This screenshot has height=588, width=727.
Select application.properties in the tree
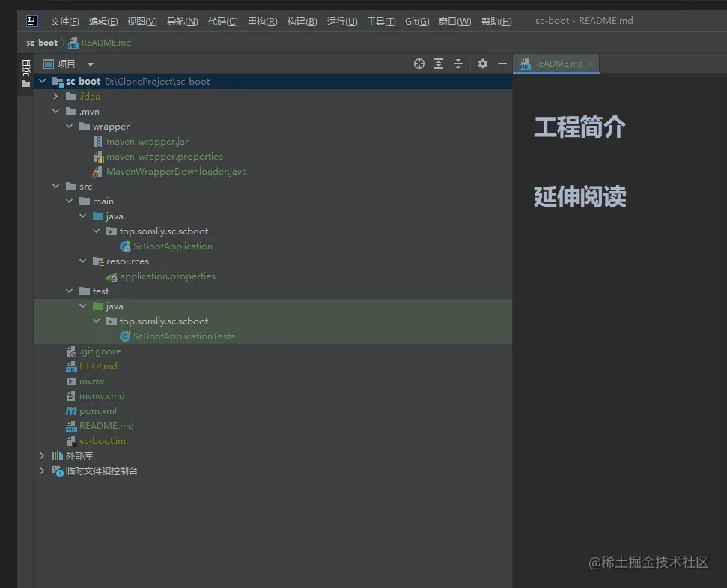pos(168,276)
